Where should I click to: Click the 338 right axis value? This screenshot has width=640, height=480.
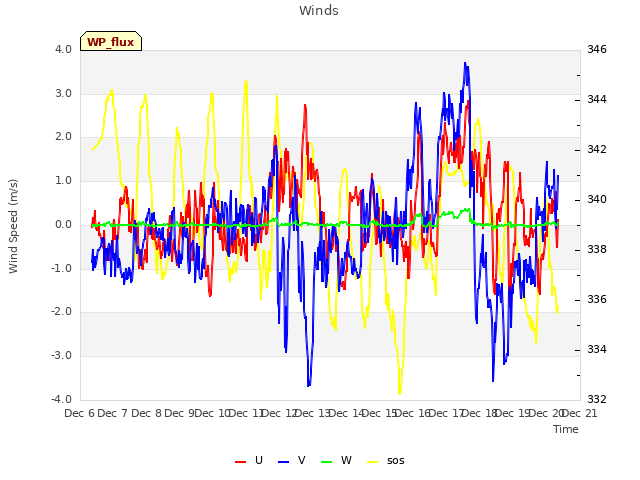tap(597, 249)
